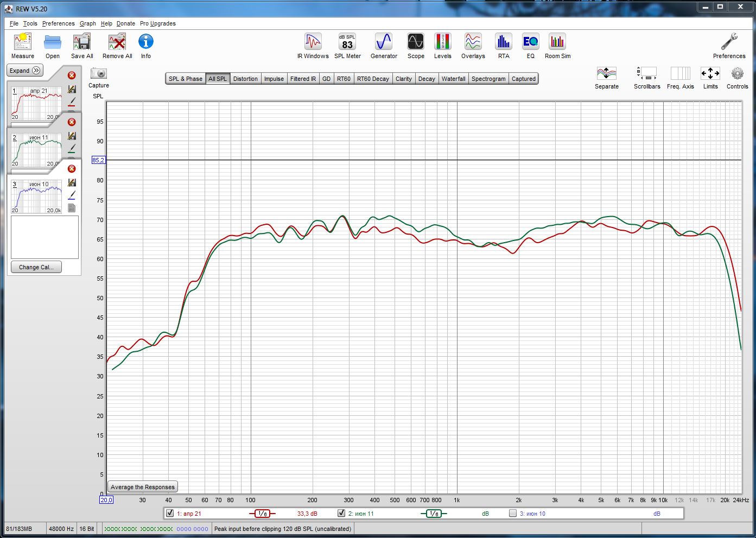Launch the signal Generator
The height and width of the screenshot is (538, 756).
pyautogui.click(x=384, y=42)
